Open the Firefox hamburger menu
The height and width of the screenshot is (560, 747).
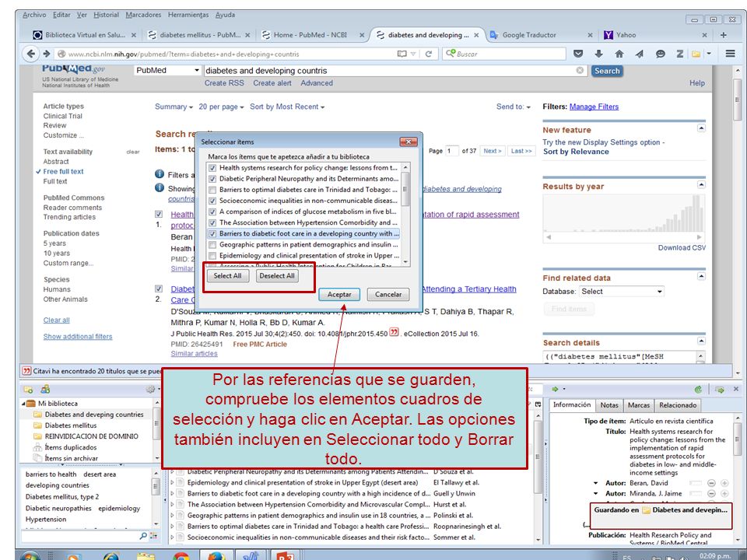731,54
